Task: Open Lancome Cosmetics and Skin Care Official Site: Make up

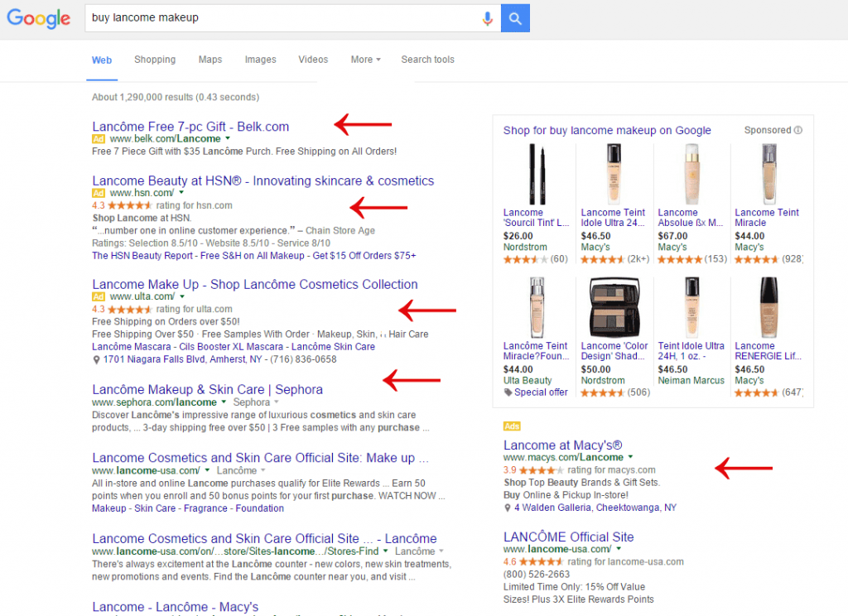Action: pyautogui.click(x=260, y=458)
